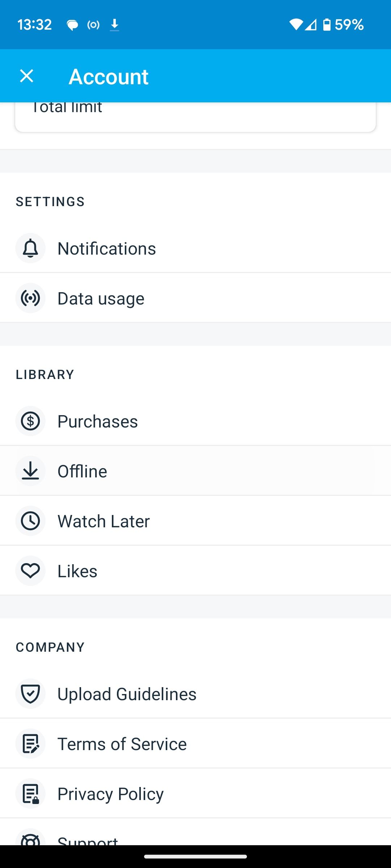The width and height of the screenshot is (391, 868).
Task: View the Privacy Policy
Action: pos(110,794)
